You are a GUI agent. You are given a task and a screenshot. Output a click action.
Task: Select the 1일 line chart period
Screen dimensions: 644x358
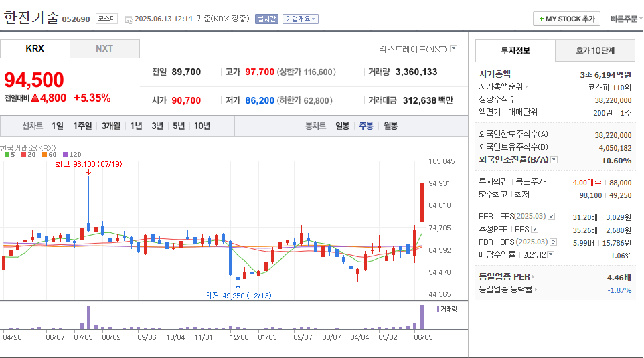tap(58, 126)
